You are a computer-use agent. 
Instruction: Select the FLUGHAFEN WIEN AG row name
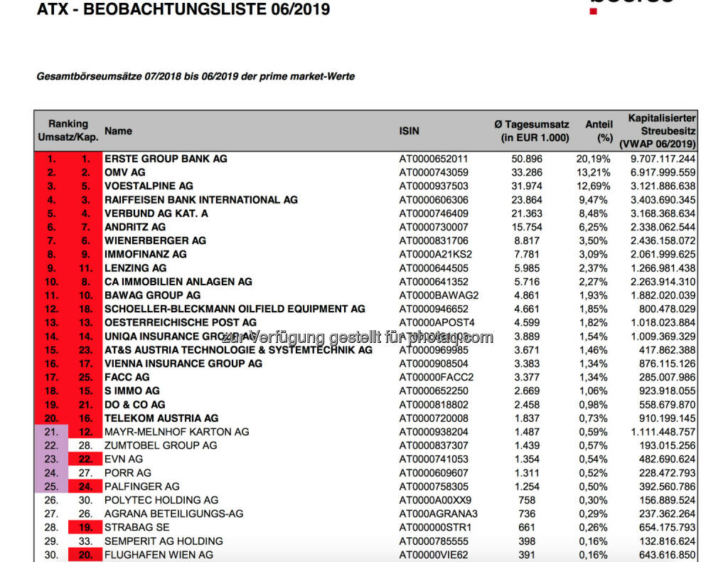coord(159,554)
